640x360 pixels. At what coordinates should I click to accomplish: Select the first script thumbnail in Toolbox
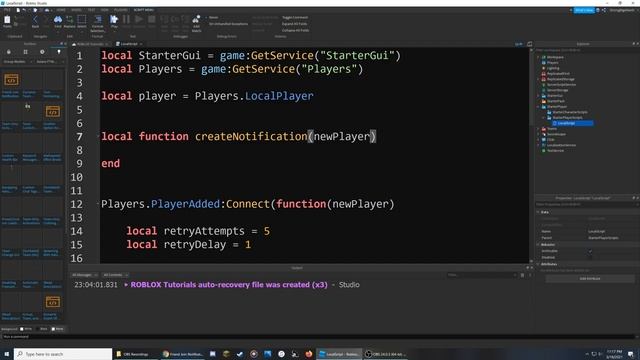point(11,80)
